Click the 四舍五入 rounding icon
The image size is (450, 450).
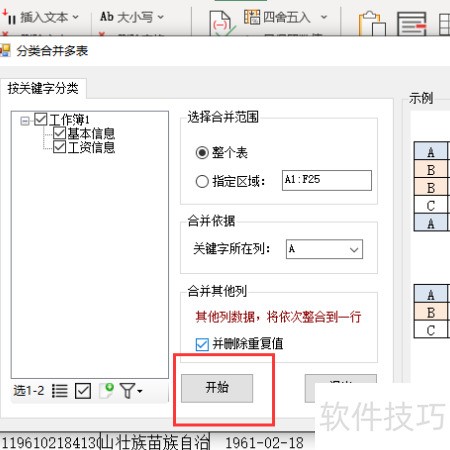tap(252, 17)
